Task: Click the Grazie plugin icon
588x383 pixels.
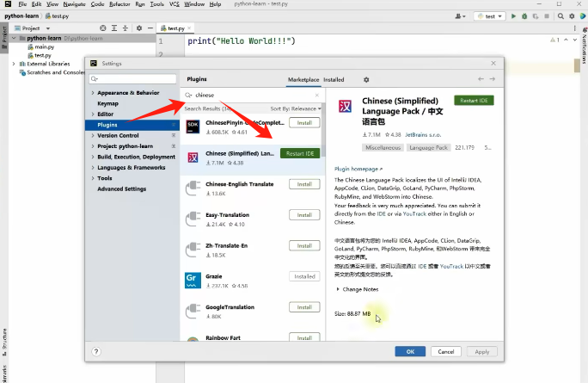Action: pyautogui.click(x=193, y=280)
